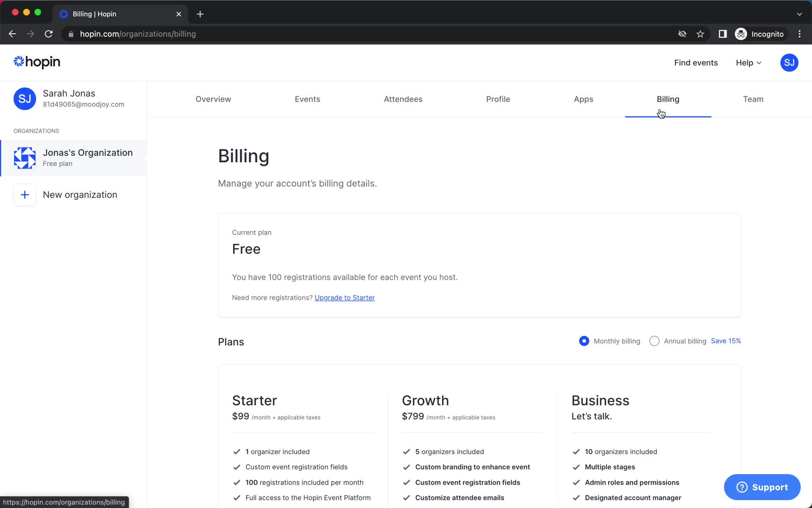Switch to the Overview tab

coord(213,99)
